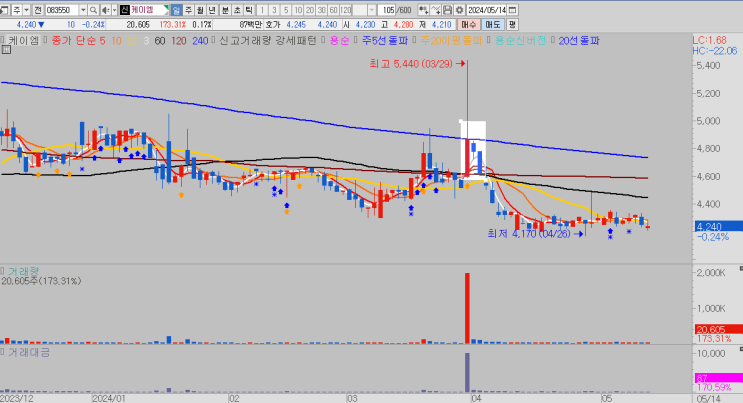The width and height of the screenshot is (743, 403).
Task: Open the stock search magnifier
Action: 93,10
